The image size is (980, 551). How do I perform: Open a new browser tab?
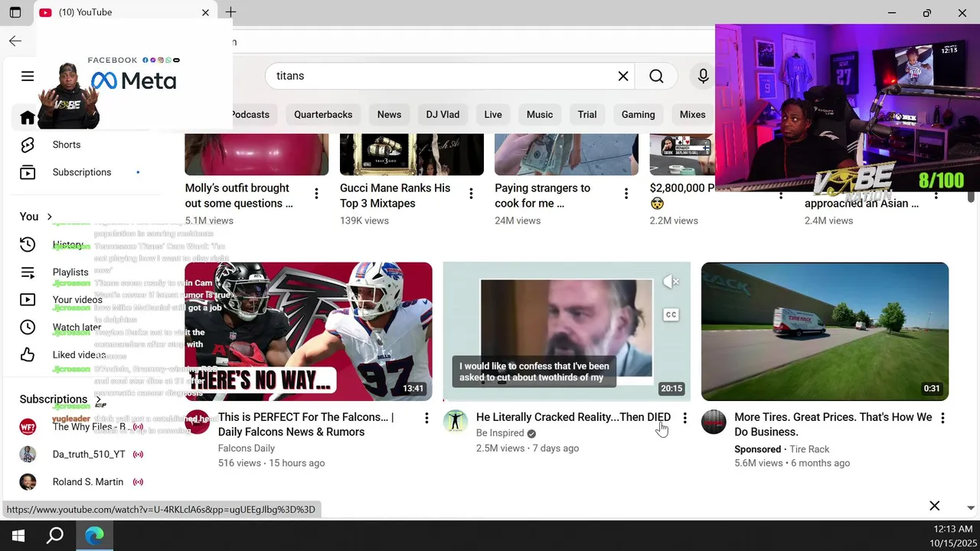230,12
